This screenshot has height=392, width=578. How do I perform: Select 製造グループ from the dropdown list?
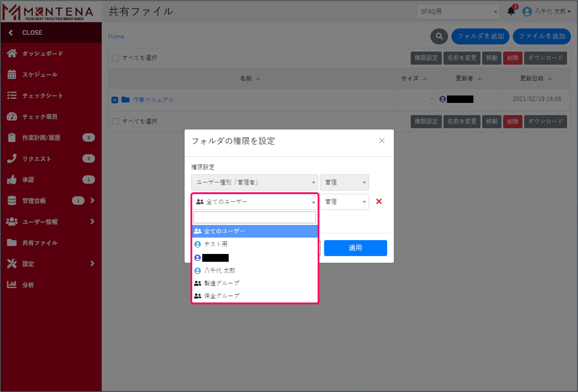tap(221, 283)
